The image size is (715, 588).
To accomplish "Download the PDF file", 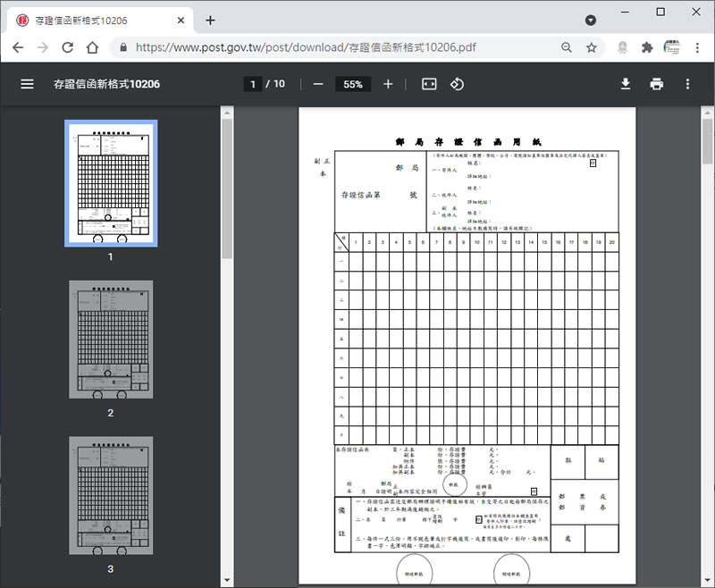I will click(x=626, y=84).
